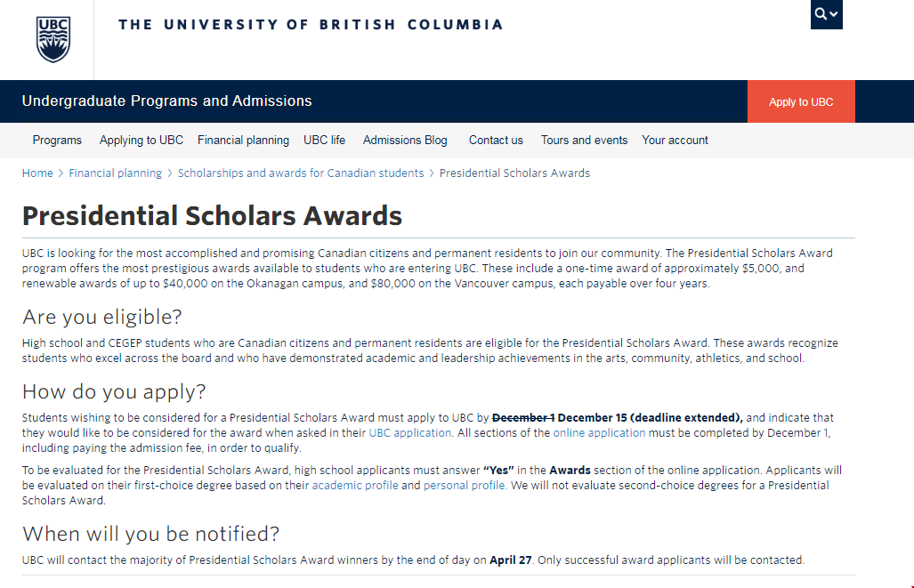This screenshot has height=588, width=914.
Task: Open the Financial planning menu
Action: pyautogui.click(x=243, y=141)
